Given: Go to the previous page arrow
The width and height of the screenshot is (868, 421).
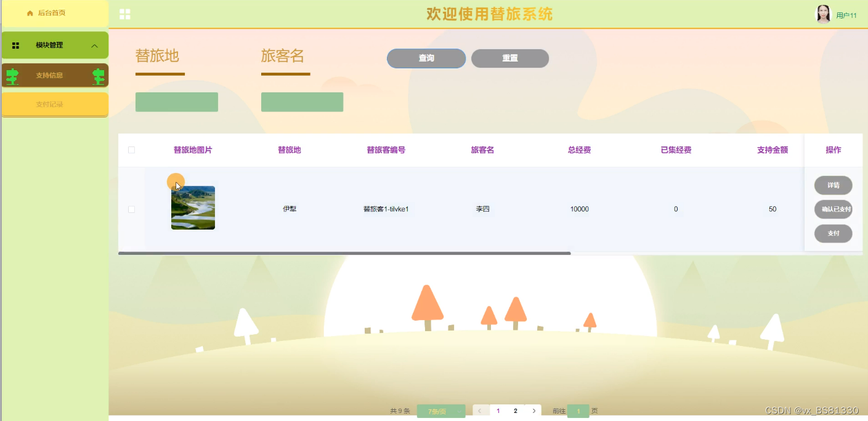Looking at the screenshot, I should coord(480,411).
